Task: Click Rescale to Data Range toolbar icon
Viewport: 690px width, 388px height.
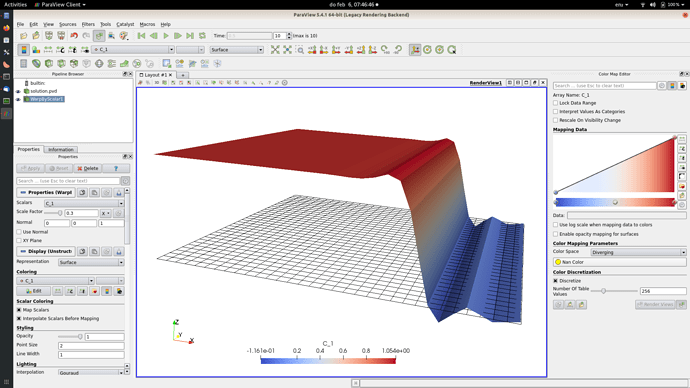Action: (48, 50)
